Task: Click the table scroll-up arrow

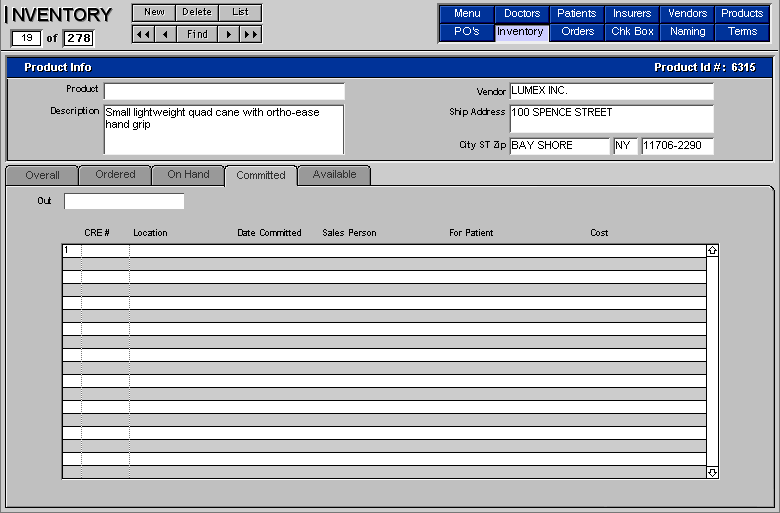Action: pos(712,250)
